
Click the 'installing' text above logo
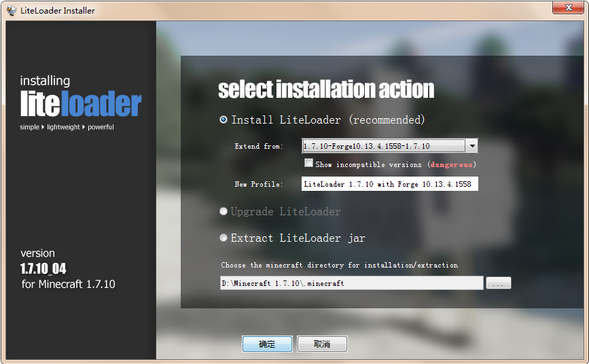pyautogui.click(x=45, y=81)
